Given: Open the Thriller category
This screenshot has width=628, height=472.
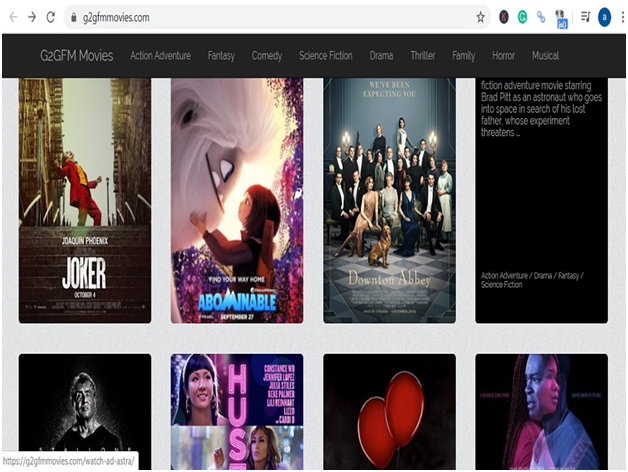Looking at the screenshot, I should (423, 55).
